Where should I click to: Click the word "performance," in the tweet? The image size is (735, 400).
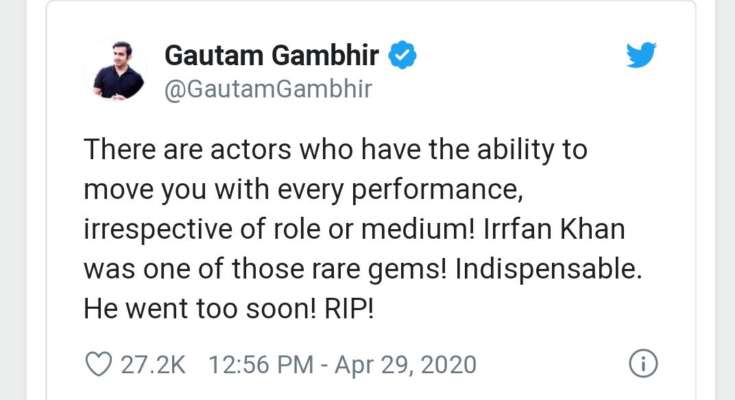(x=437, y=191)
